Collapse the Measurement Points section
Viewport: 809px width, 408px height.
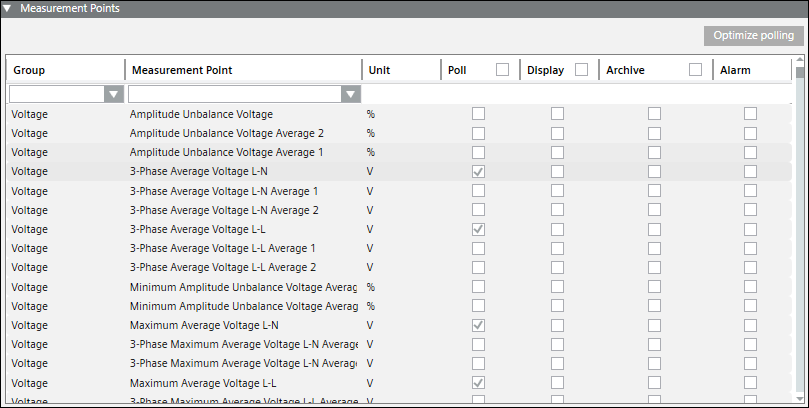11,9
